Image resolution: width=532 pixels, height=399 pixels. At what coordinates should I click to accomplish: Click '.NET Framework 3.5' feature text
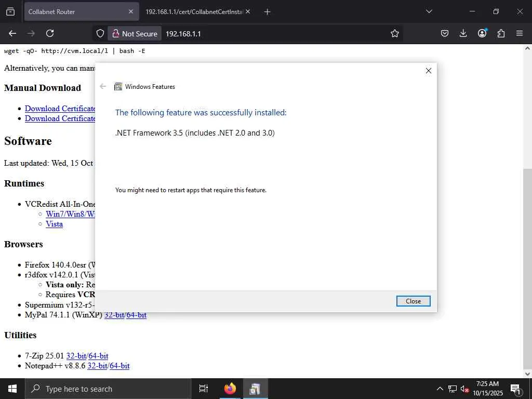click(x=195, y=132)
